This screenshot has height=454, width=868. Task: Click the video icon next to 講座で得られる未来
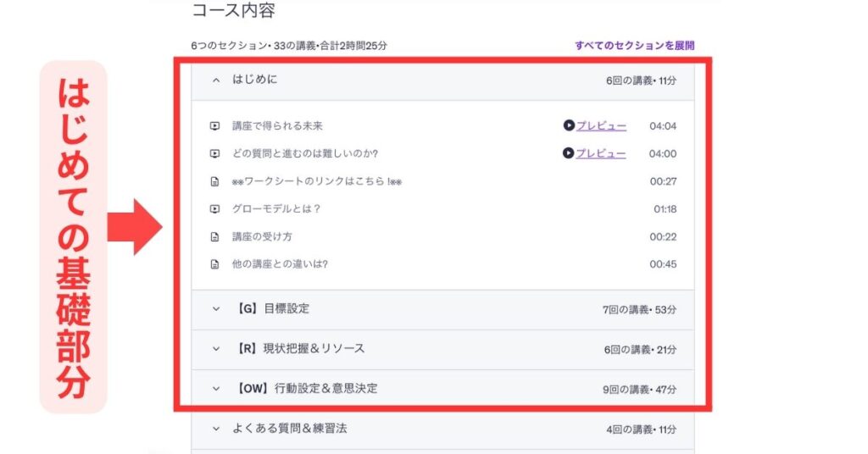214,126
